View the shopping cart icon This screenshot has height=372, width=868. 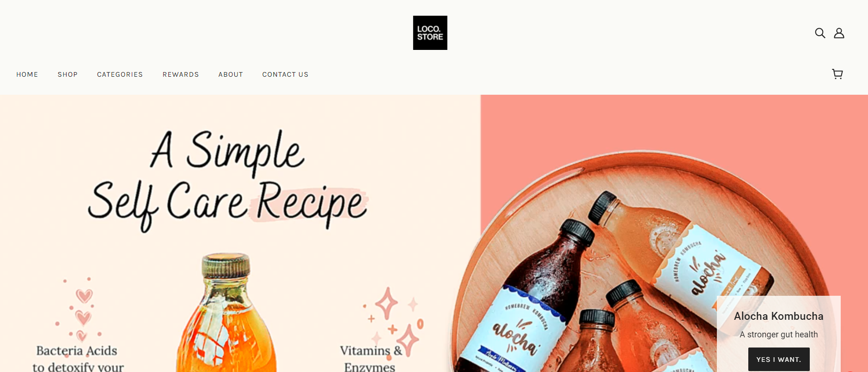837,74
